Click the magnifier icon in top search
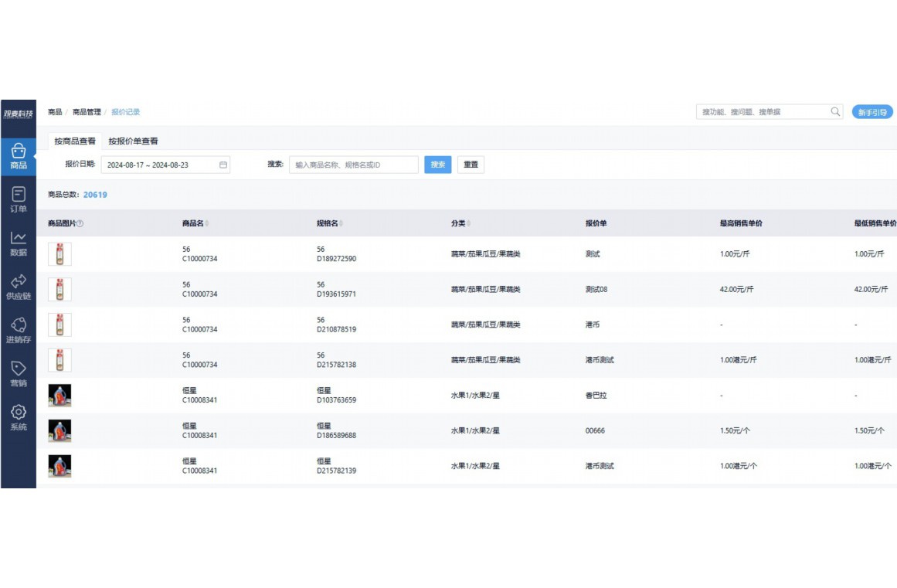 click(x=835, y=112)
